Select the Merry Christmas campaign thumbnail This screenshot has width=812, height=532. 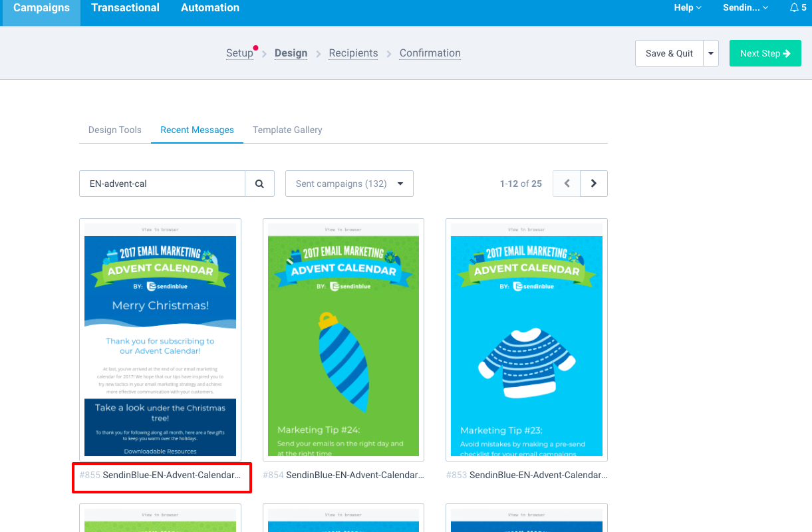point(160,340)
